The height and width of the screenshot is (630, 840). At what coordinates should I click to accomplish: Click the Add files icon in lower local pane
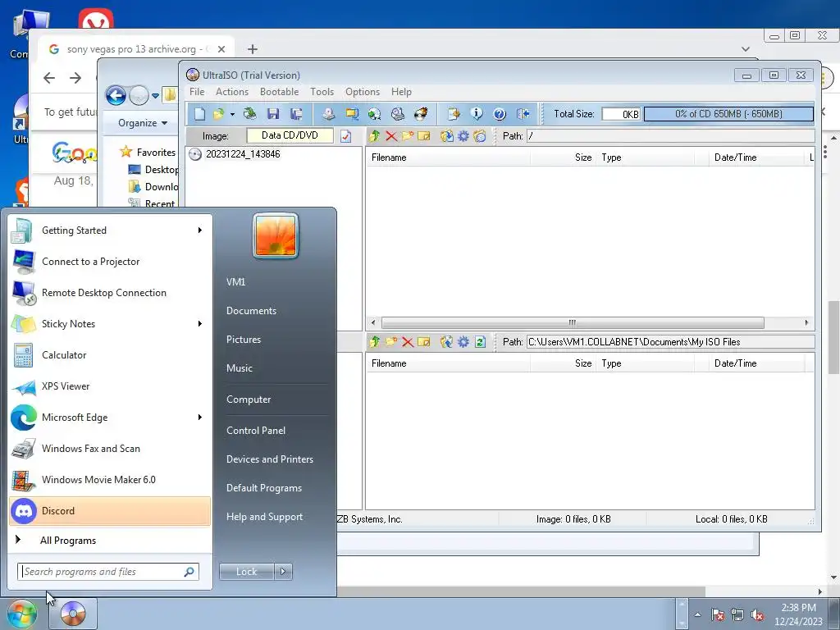coord(446,342)
